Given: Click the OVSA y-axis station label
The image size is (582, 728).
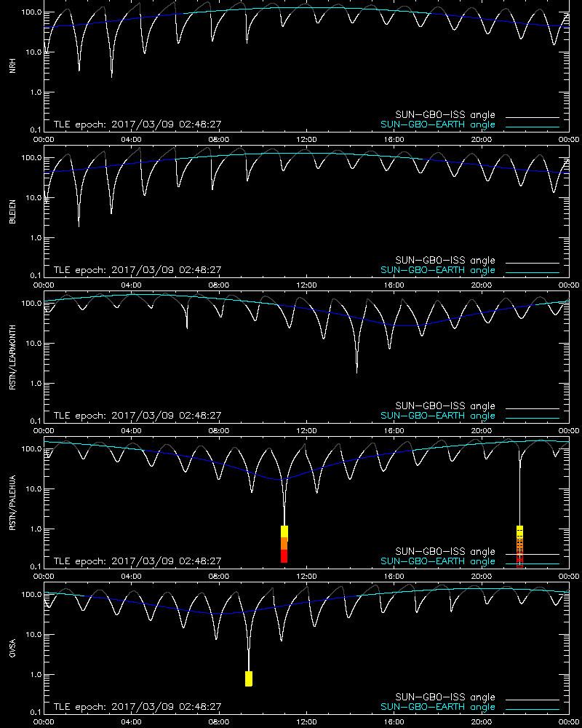Looking at the screenshot, I should pos(12,648).
